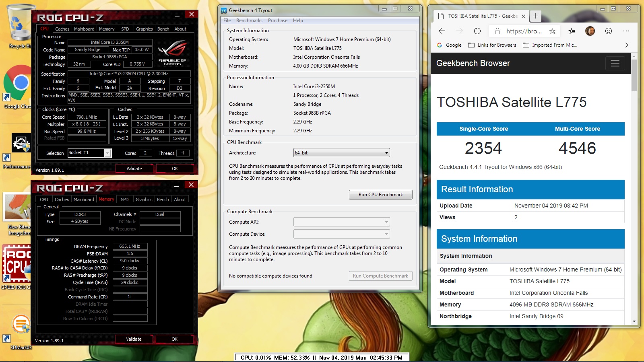
Task: Switch to CPU tab in lower CPU-Z window
Action: tap(44, 200)
